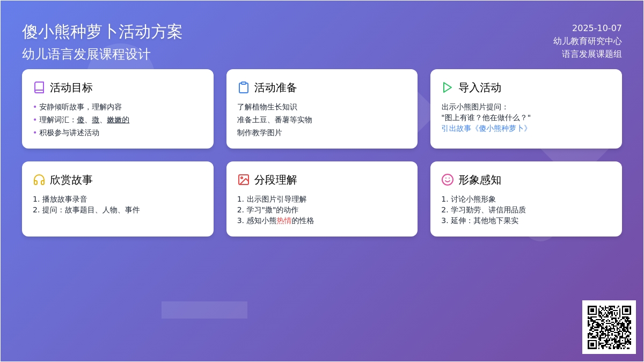Click the underlined word 傻

tap(80, 120)
